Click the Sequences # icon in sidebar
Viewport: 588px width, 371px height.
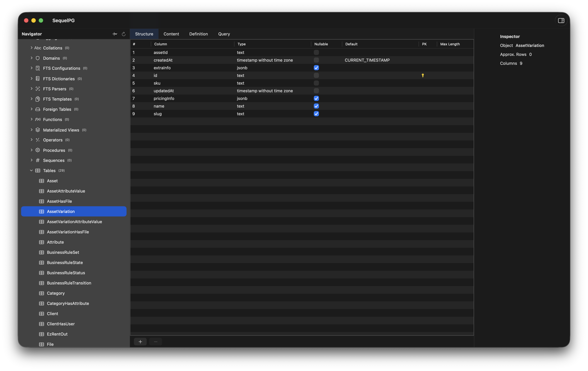(x=38, y=160)
